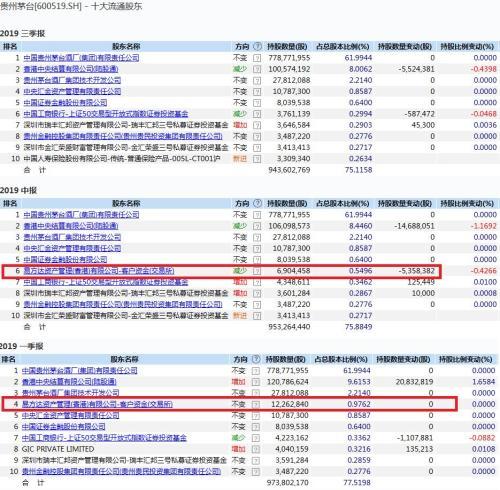Click detail icon for 易方达 row in 中报
The height and width of the screenshot is (490, 500).
[257, 271]
